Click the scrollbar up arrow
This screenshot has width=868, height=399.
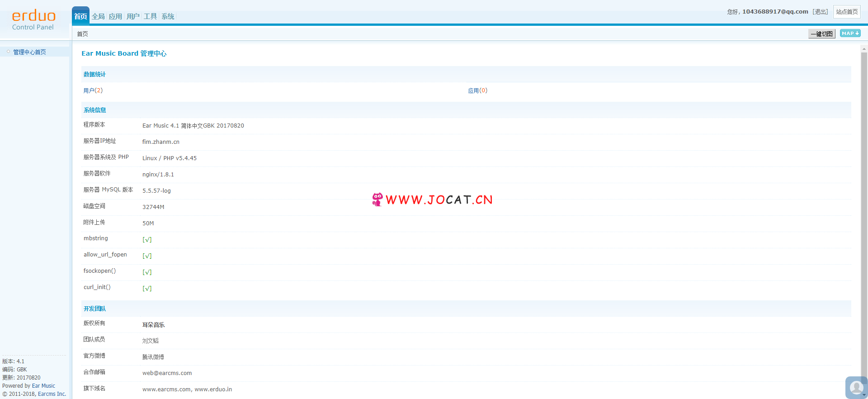click(864, 48)
